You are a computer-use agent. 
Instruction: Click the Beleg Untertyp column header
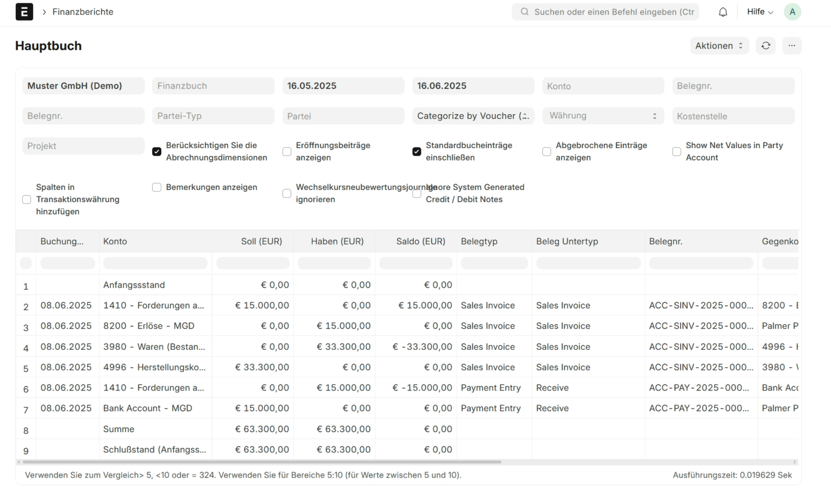588,242
